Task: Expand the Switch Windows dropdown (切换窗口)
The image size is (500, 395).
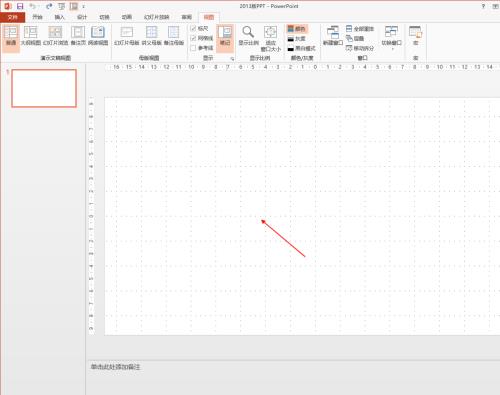Action: tap(391, 38)
